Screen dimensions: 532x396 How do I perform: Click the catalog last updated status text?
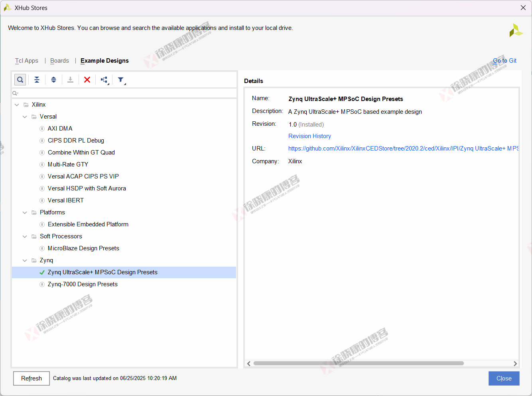115,378
